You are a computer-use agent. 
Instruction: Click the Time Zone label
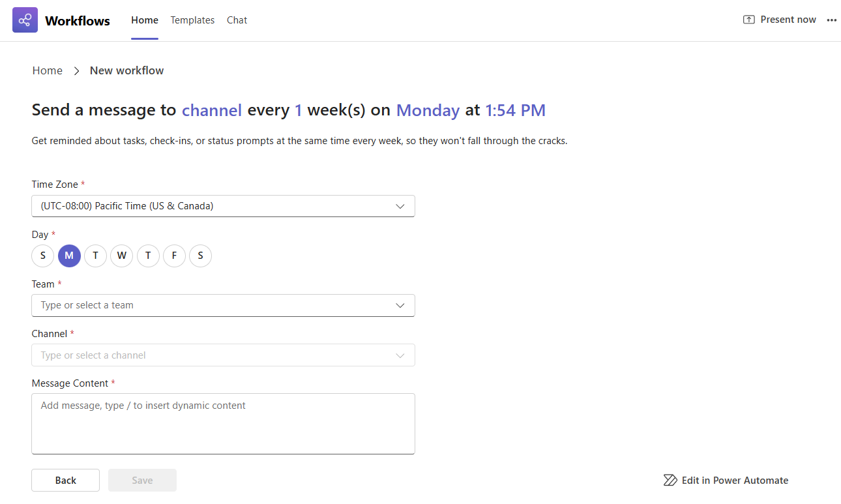pyautogui.click(x=55, y=185)
